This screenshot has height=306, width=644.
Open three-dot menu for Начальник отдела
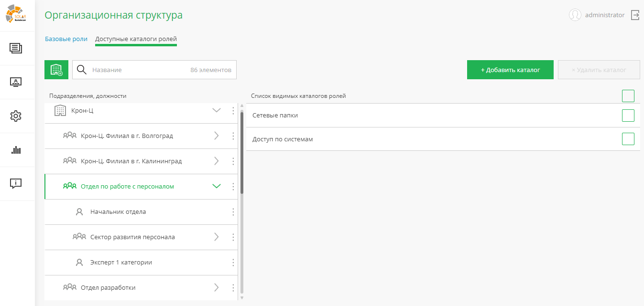click(x=233, y=212)
